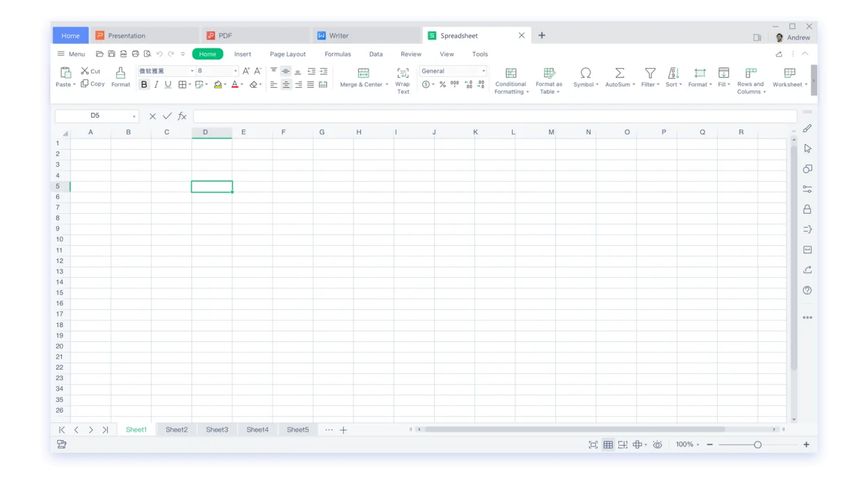Open the Page Layout ribbon tab
The width and height of the screenshot is (868, 481).
pyautogui.click(x=288, y=54)
